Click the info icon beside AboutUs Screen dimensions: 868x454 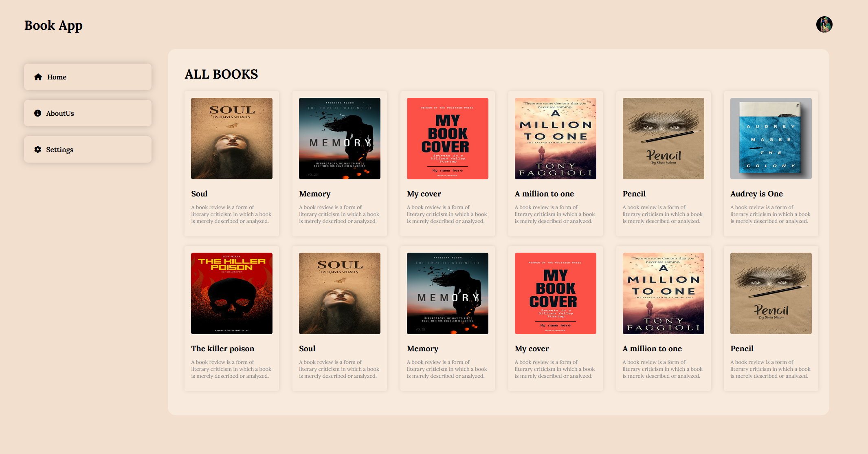pyautogui.click(x=38, y=113)
